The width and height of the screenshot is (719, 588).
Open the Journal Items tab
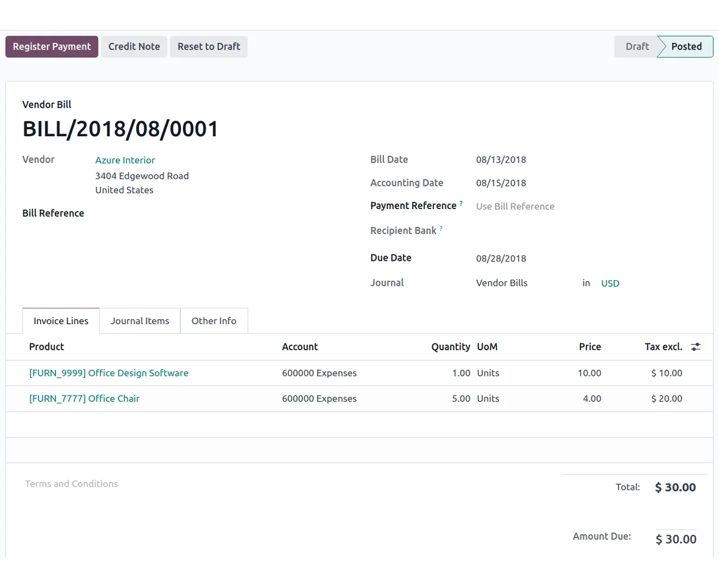point(140,321)
